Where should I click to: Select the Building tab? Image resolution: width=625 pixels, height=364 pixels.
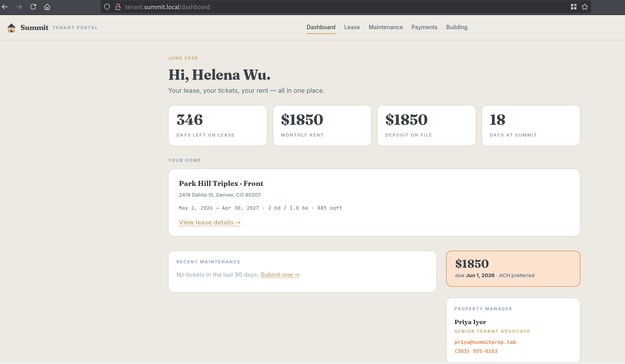point(457,27)
